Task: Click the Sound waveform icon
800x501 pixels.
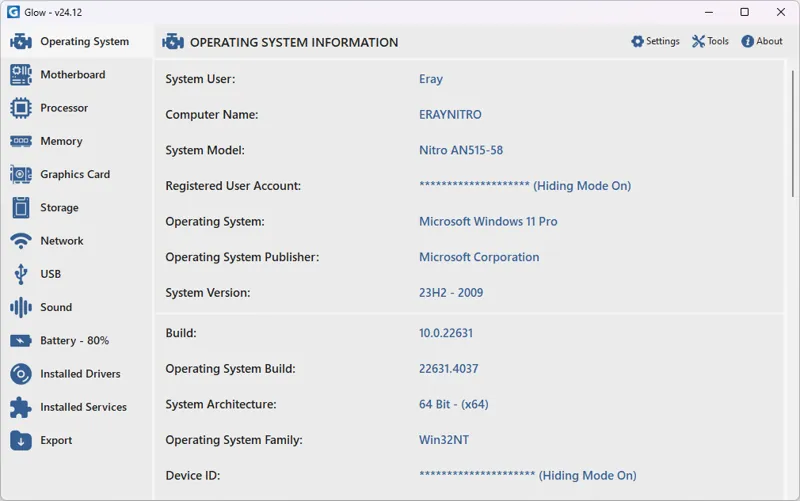Action: tap(20, 307)
